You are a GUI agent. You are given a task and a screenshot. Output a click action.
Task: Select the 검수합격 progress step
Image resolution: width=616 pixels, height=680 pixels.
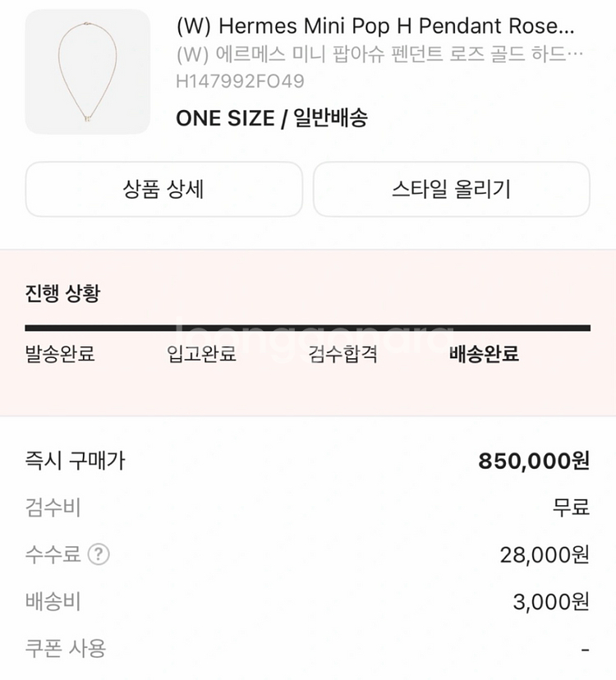pyautogui.click(x=342, y=355)
